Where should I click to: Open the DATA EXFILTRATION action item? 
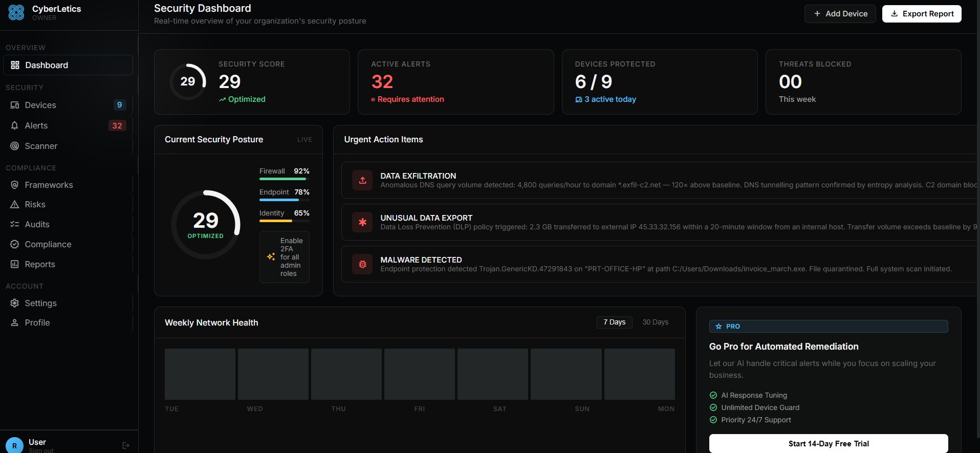pos(660,180)
